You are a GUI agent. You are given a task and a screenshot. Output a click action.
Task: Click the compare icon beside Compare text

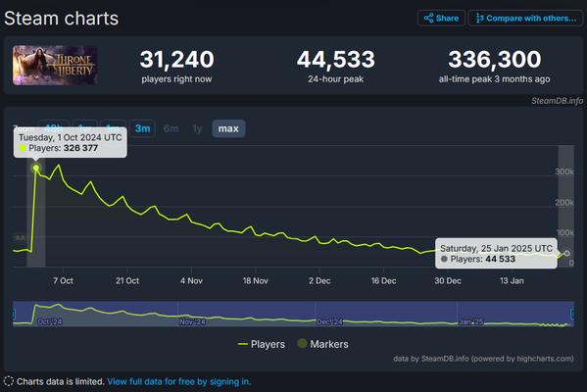(x=479, y=18)
